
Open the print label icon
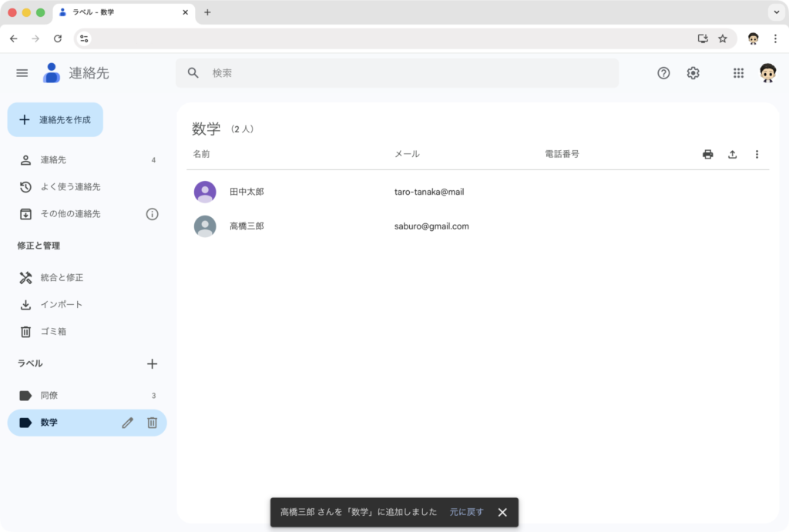707,154
